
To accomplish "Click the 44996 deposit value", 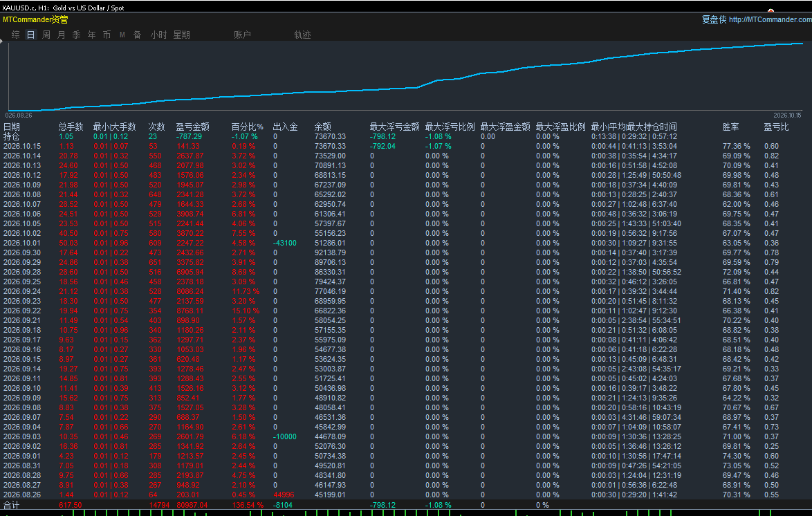I will click(284, 495).
